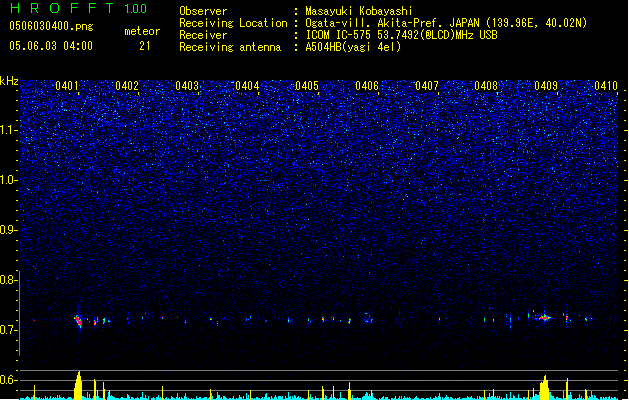Click the 0403 time marker label
The height and width of the screenshot is (400, 629).
[187, 86]
